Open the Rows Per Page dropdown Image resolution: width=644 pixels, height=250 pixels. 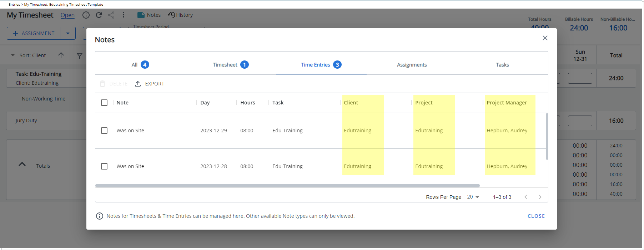click(473, 197)
